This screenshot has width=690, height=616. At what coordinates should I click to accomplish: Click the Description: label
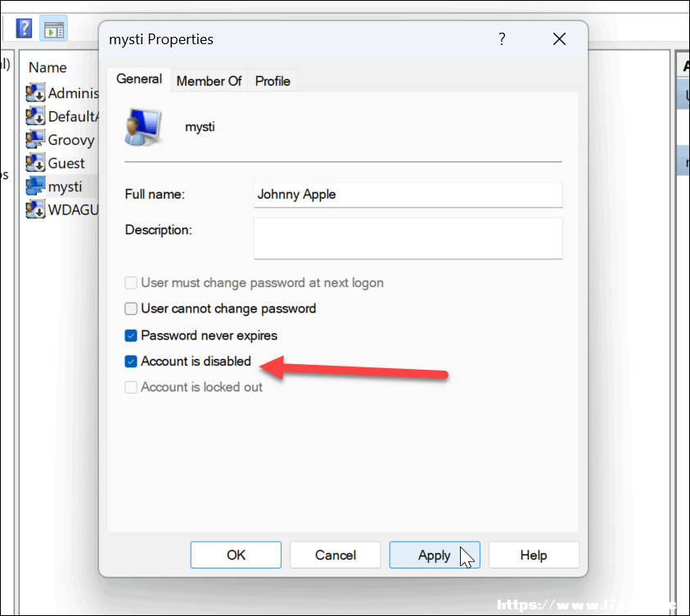(159, 230)
